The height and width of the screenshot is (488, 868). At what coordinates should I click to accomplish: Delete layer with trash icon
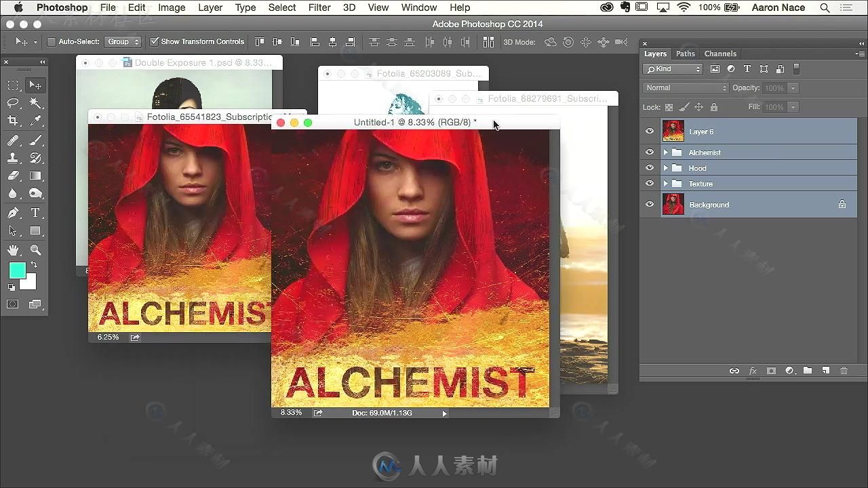[x=844, y=371]
